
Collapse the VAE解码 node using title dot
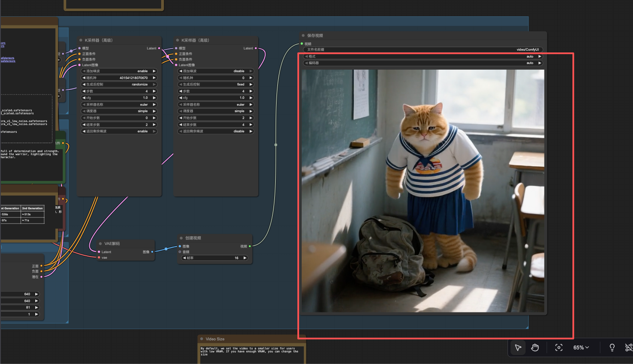point(101,244)
